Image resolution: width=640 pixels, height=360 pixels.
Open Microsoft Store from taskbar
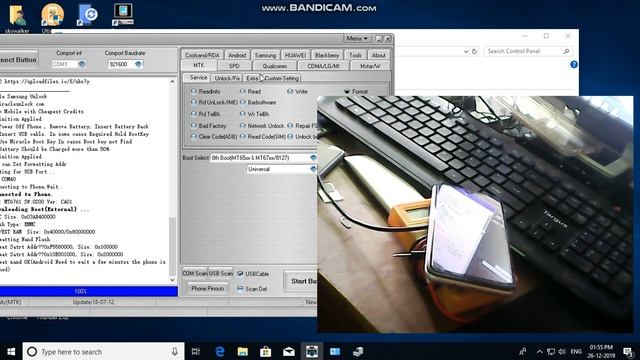tap(266, 351)
